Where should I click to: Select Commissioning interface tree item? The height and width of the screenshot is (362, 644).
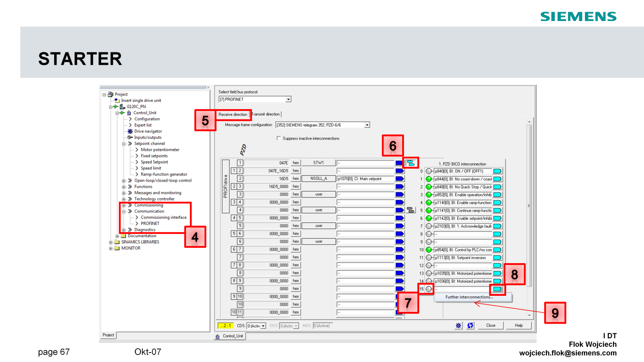click(163, 217)
